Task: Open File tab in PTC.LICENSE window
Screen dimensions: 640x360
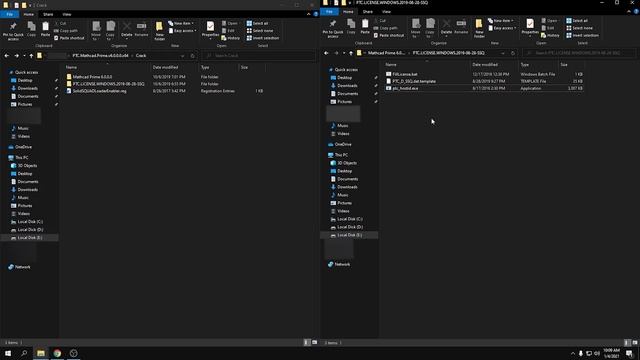Action: pyautogui.click(x=329, y=11)
